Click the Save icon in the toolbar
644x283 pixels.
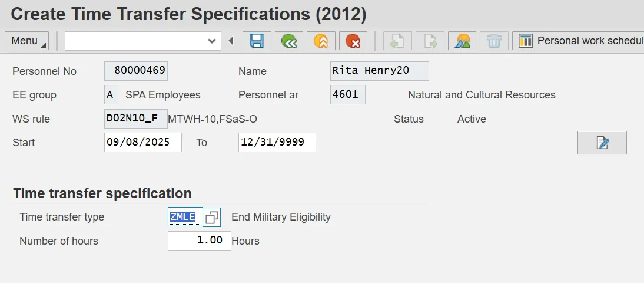click(x=257, y=41)
